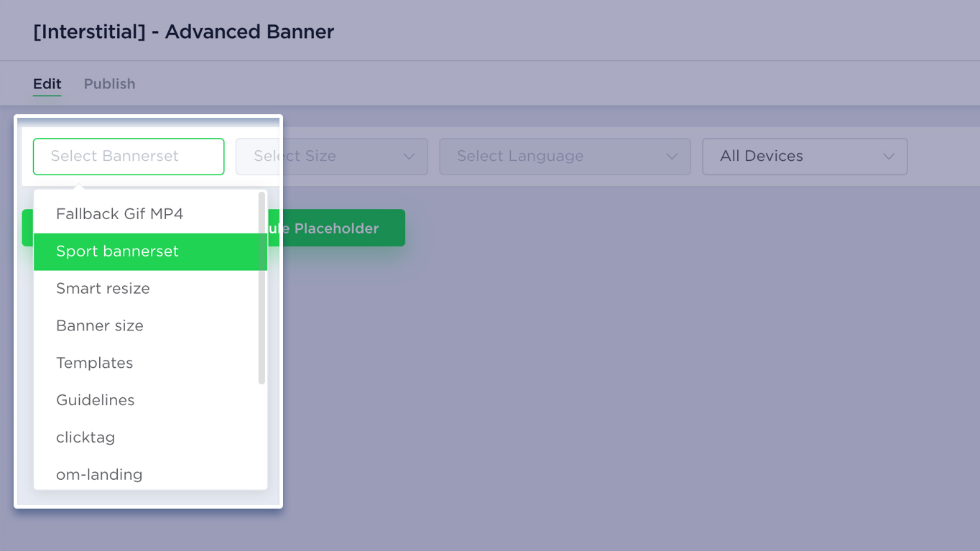Select Banner size in dropdown list
Image resolution: width=980 pixels, height=551 pixels.
pyautogui.click(x=150, y=326)
